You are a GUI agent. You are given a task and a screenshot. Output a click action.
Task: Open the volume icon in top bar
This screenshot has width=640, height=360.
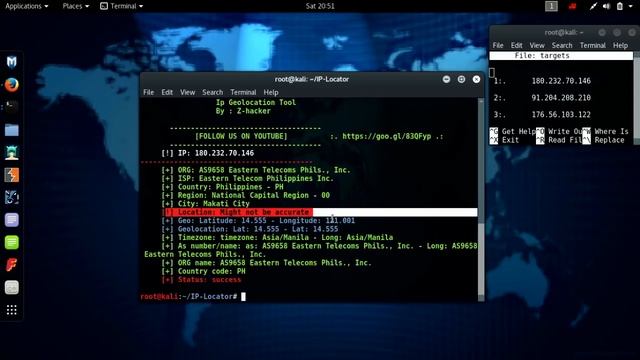(x=607, y=6)
